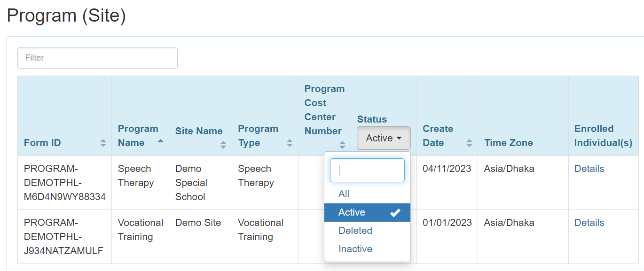Sort Program Name column arrow icon
644x271 pixels.
pos(160,140)
